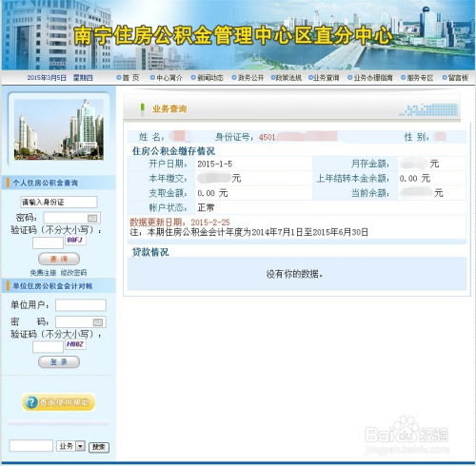Click the site banner title 南宁住房公积金管理中心区直分中心
The image size is (476, 466).
[233, 35]
